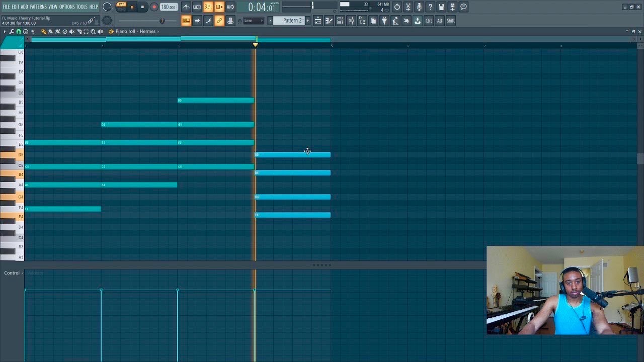The width and height of the screenshot is (644, 362).
Task: Open pattern options arrow left of Pattern 2
Action: 270,21
